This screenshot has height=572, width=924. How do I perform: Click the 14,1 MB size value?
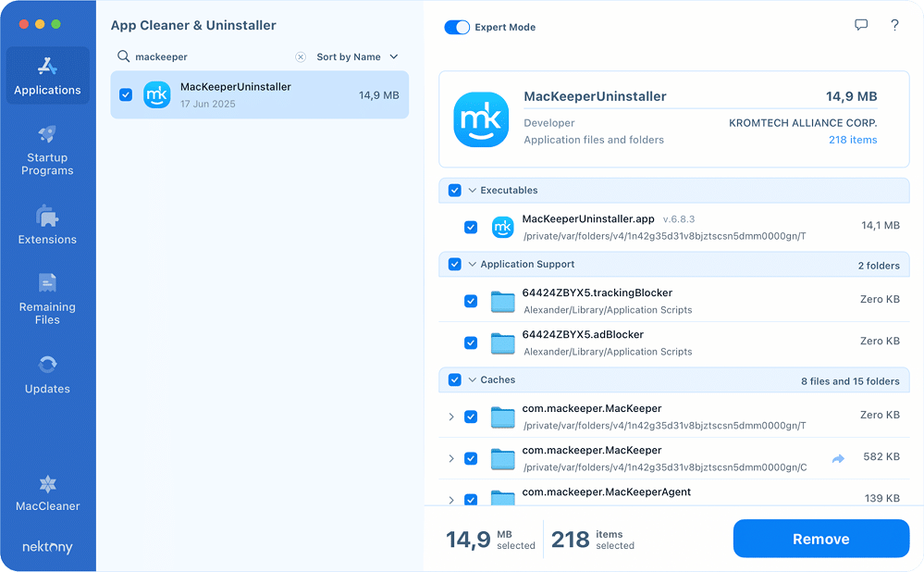click(880, 225)
